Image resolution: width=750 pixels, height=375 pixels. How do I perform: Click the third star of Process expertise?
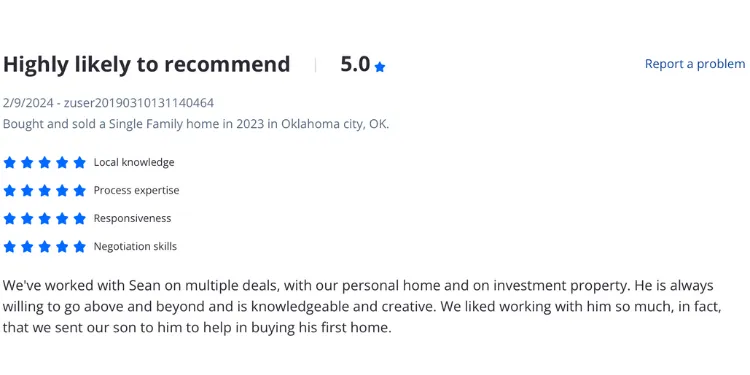pos(44,191)
